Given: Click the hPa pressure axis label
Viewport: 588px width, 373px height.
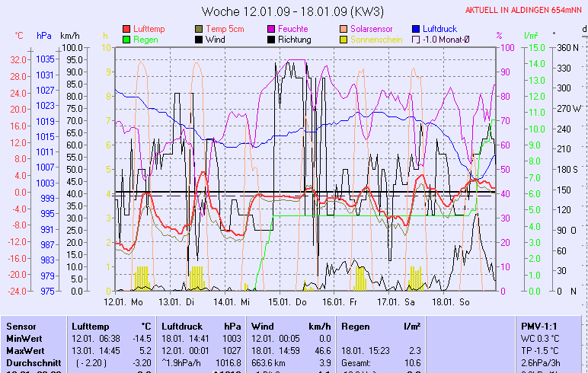Looking at the screenshot, I should point(44,36).
